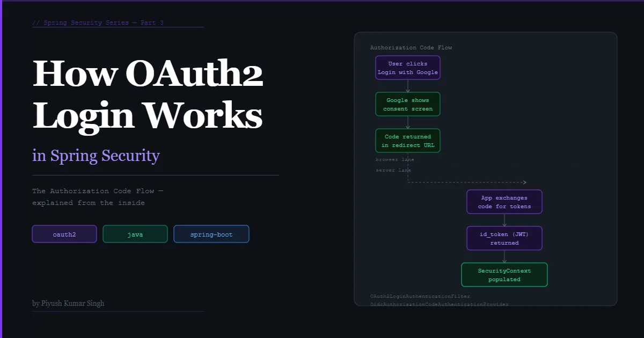Click the 'in Spring Security' subtitle
Viewport: 644px width, 338px height.
tap(96, 156)
